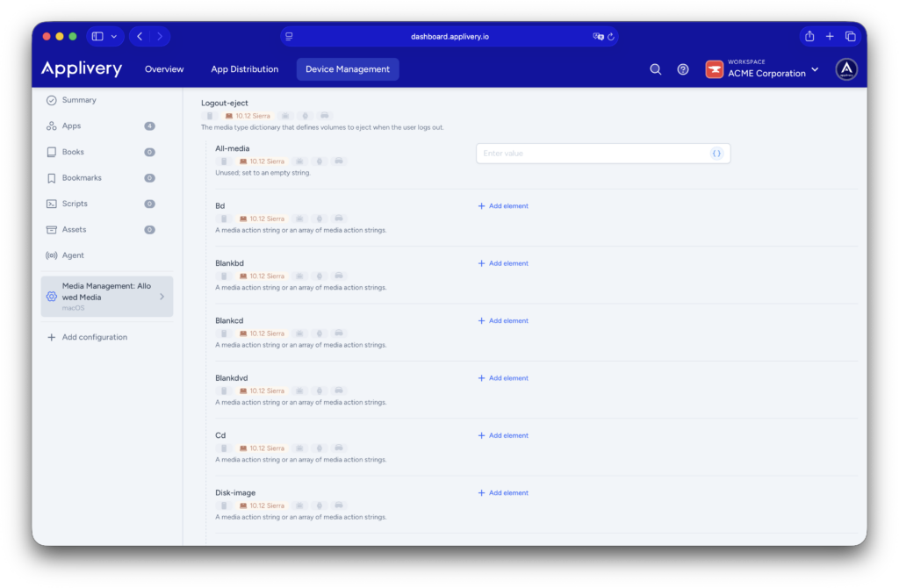Expand the Media Management configuration chevron
Image resolution: width=899 pixels, height=588 pixels.
pos(162,297)
